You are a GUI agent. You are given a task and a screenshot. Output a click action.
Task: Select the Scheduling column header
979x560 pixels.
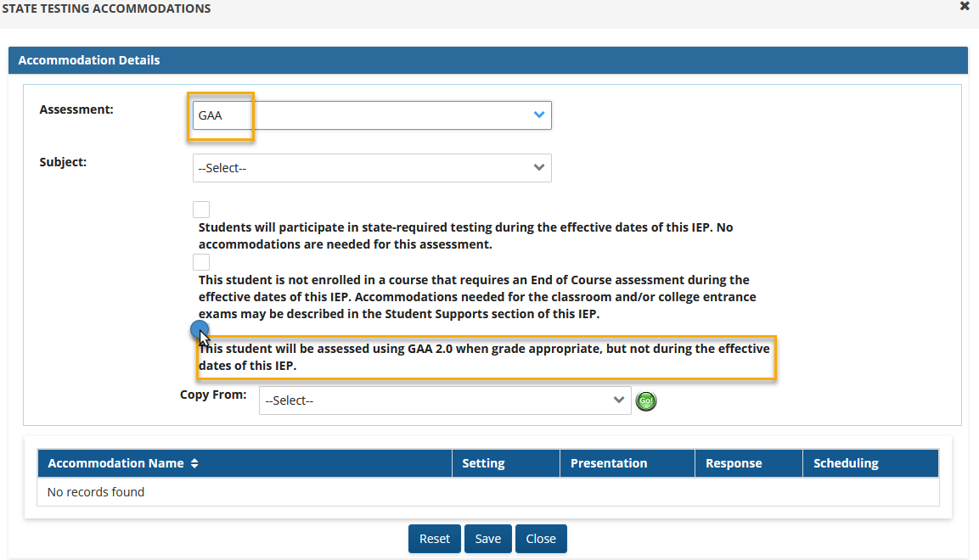tap(845, 463)
